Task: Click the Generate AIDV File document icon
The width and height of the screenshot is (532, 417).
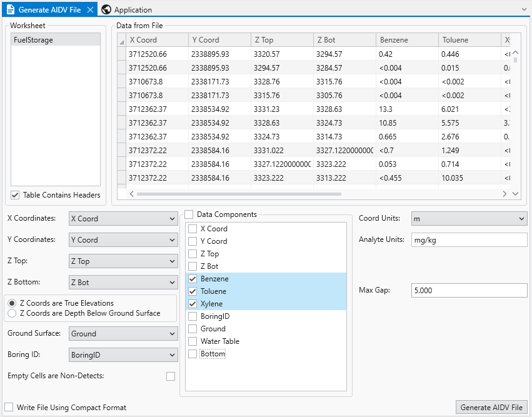Action: 10,9
